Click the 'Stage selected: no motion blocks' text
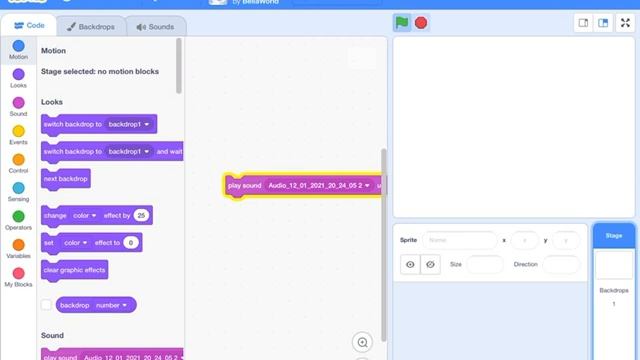The width and height of the screenshot is (640, 360). click(100, 71)
